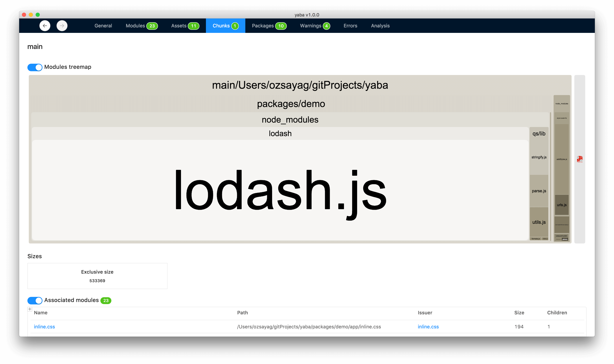
Task: Click the Associated modules badge 23
Action: 106,301
